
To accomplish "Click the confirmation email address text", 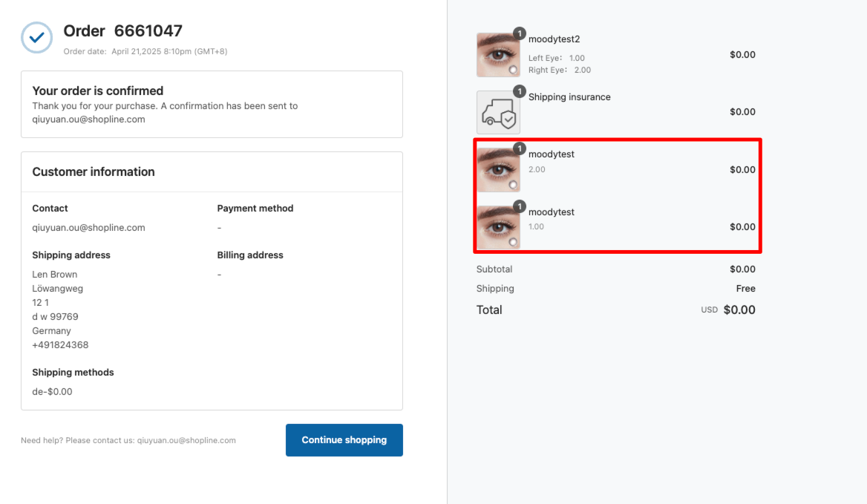I will click(88, 120).
